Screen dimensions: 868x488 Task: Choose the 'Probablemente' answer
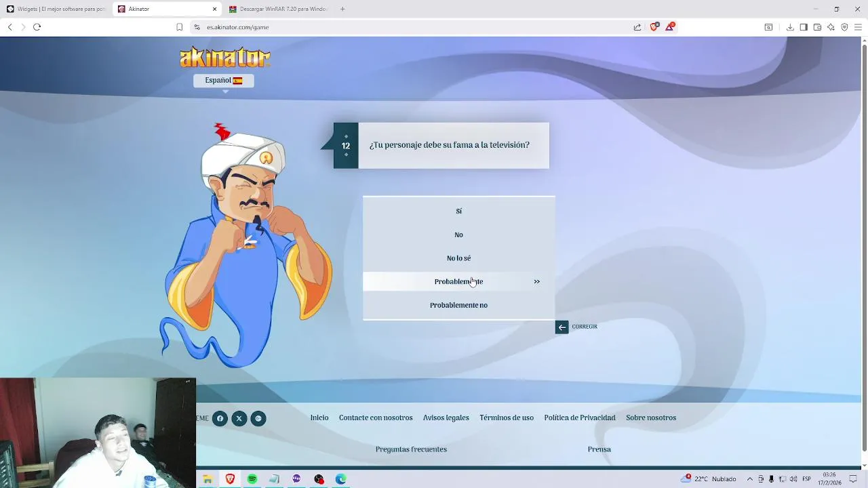pyautogui.click(x=458, y=281)
